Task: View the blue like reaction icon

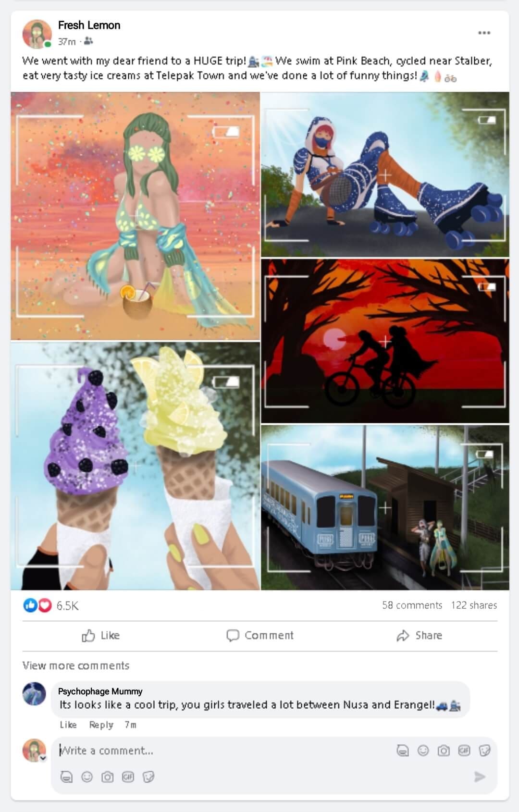Action: (30, 605)
